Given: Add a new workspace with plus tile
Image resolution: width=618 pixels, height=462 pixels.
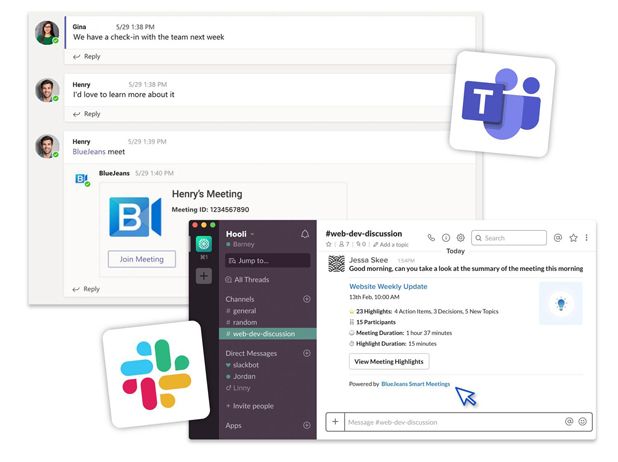Looking at the screenshot, I should tap(204, 276).
